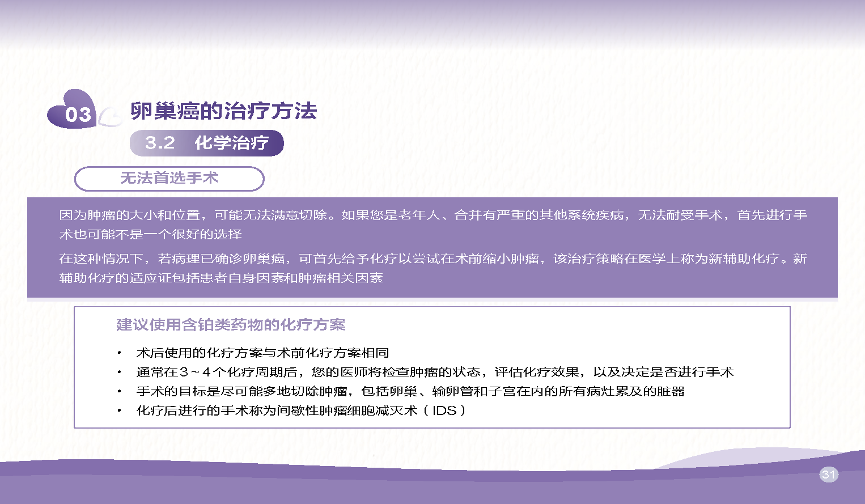Viewport: 865px width, 504px height.
Task: Select the bullet text about 3~4个化疗周期
Action: [x=435, y=372]
